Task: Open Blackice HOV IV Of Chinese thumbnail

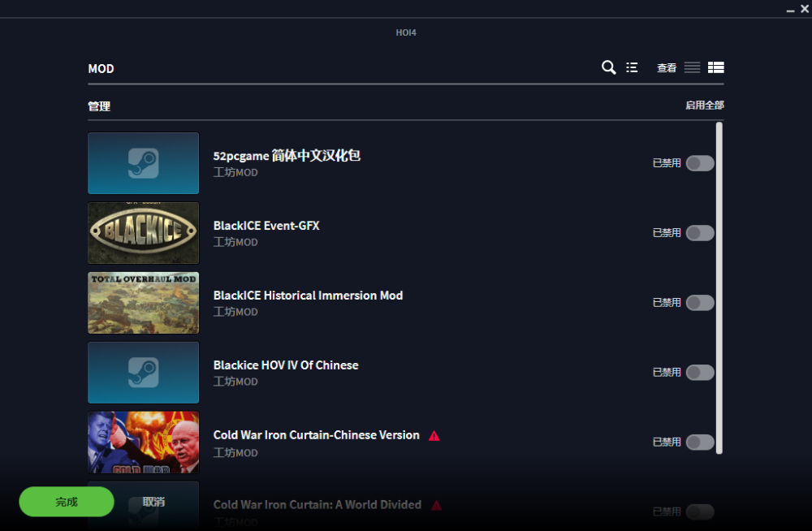Action: tap(144, 373)
